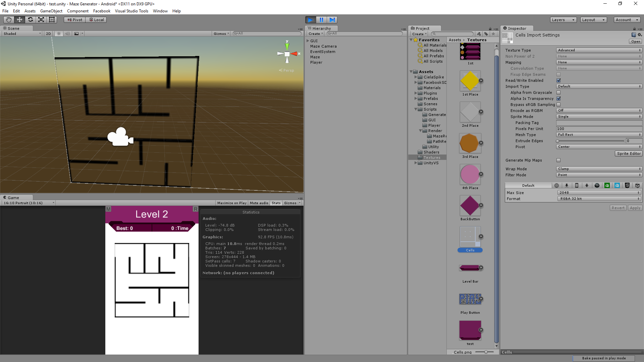644x362 pixels.
Task: Open Mesh Type dropdown
Action: (x=599, y=135)
